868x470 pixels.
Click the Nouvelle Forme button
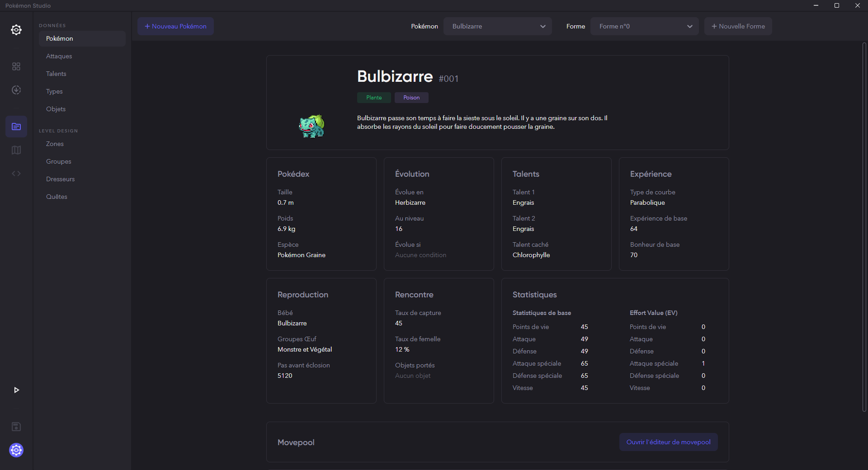[738, 26]
